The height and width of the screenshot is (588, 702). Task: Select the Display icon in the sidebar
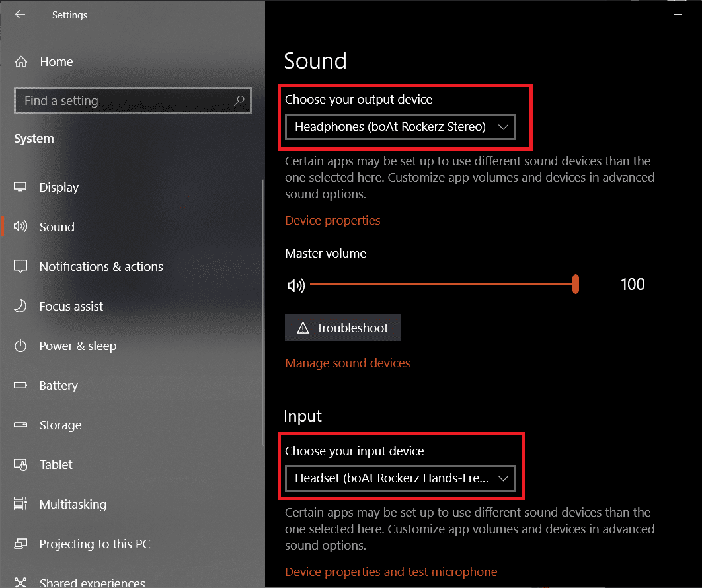[x=20, y=187]
